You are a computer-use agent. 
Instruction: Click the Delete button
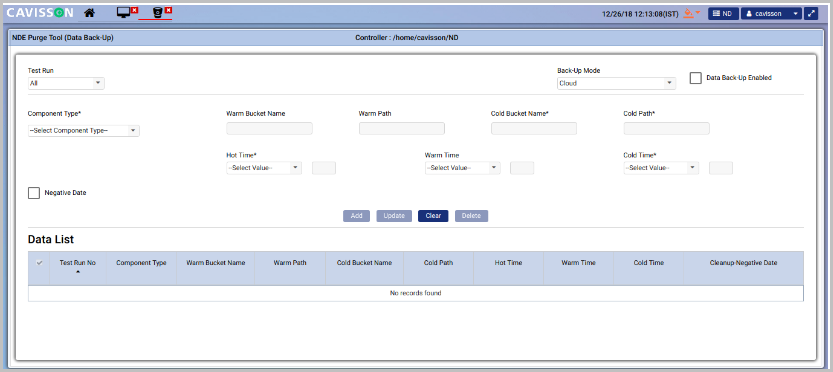471,216
